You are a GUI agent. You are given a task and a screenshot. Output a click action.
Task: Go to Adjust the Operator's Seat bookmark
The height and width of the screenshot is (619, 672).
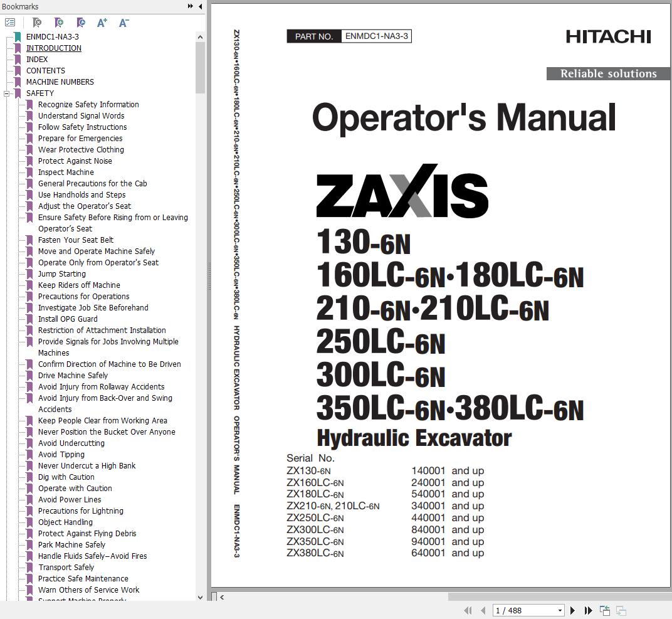point(85,206)
